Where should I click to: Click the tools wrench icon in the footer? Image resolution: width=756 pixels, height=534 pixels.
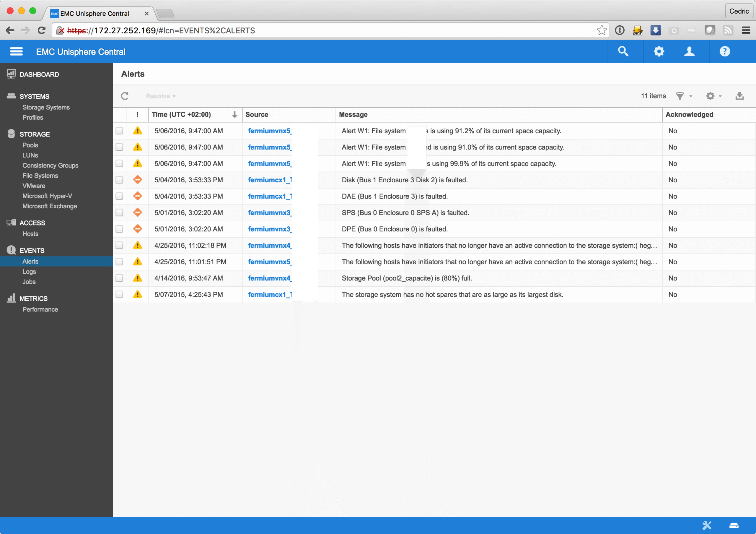click(x=707, y=525)
